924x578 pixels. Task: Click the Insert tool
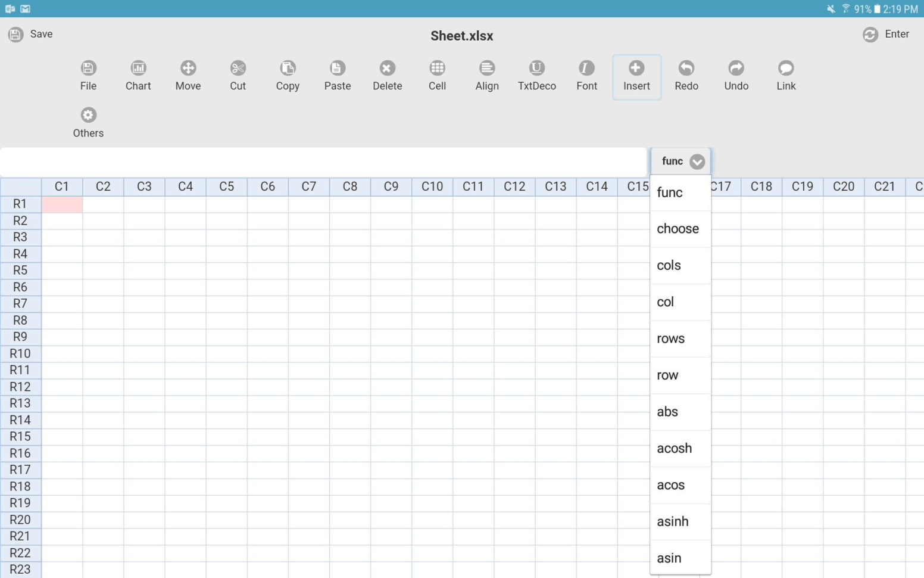tap(636, 74)
